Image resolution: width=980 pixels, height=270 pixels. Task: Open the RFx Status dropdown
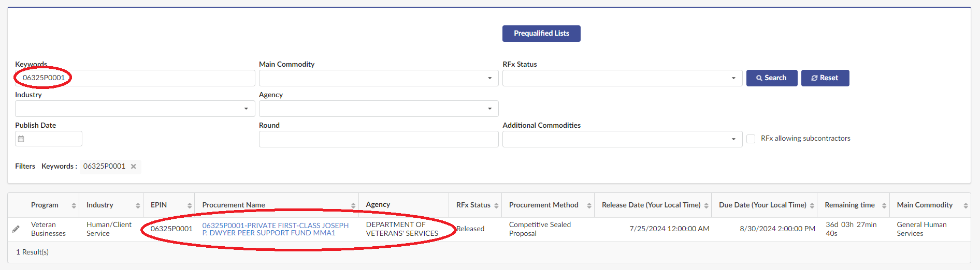point(733,78)
